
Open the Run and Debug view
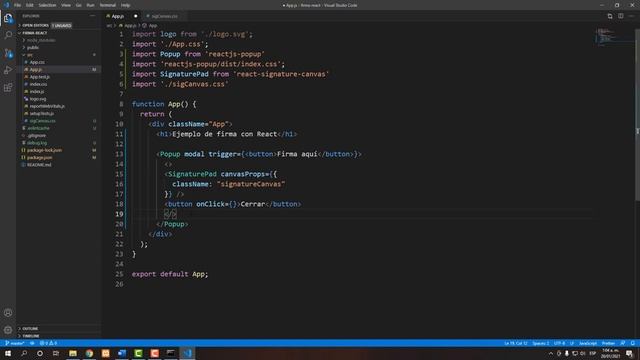pos(8,70)
